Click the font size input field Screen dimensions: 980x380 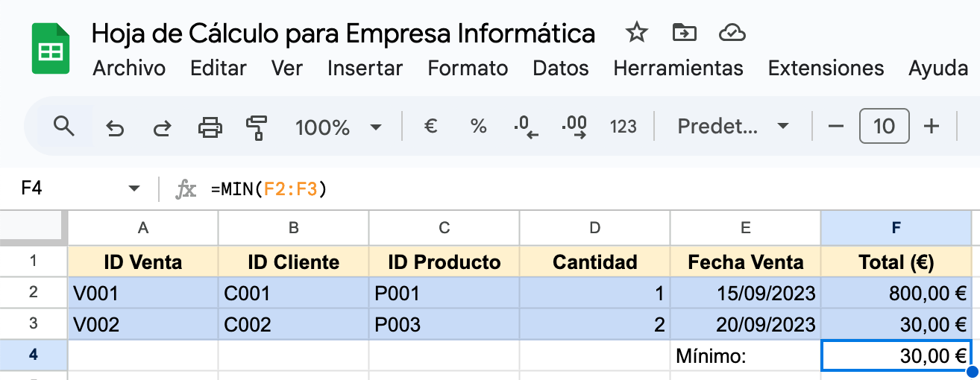884,127
